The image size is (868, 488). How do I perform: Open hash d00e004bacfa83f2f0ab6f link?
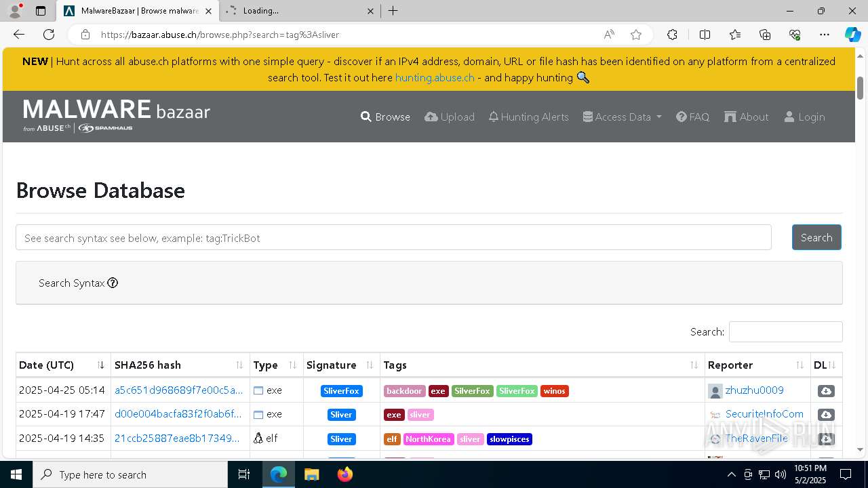coord(178,414)
